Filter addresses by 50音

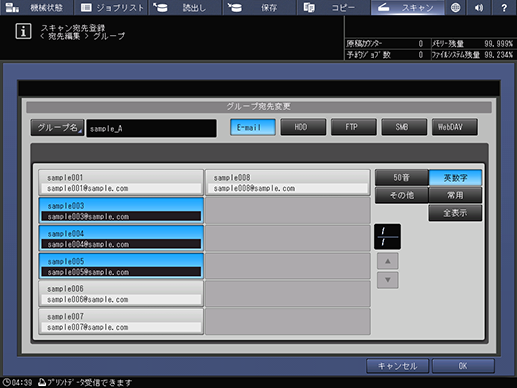401,178
